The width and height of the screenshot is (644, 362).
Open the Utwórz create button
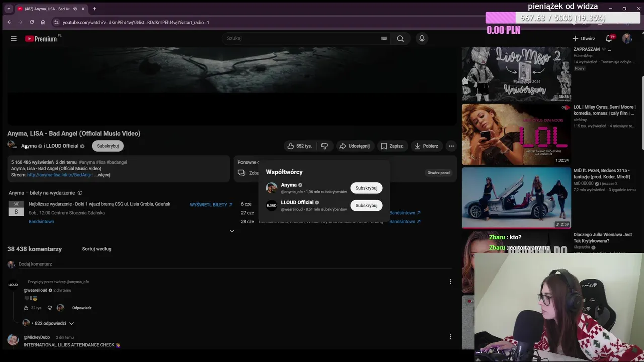584,39
